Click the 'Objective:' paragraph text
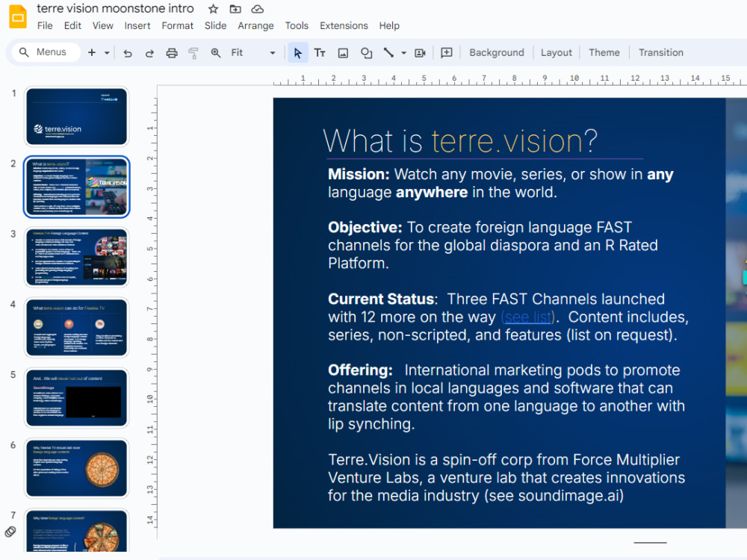747x560 pixels. (x=492, y=245)
